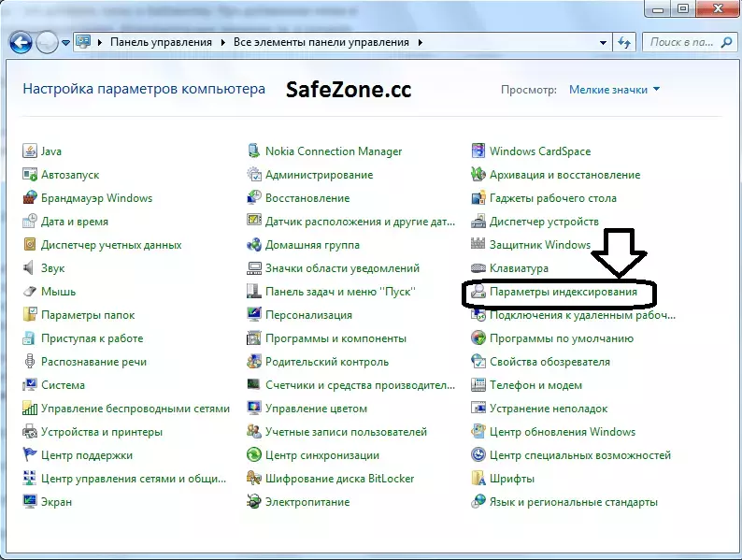Open Приступая к работе link
Viewport: 742px width, 560px height.
pos(93,338)
